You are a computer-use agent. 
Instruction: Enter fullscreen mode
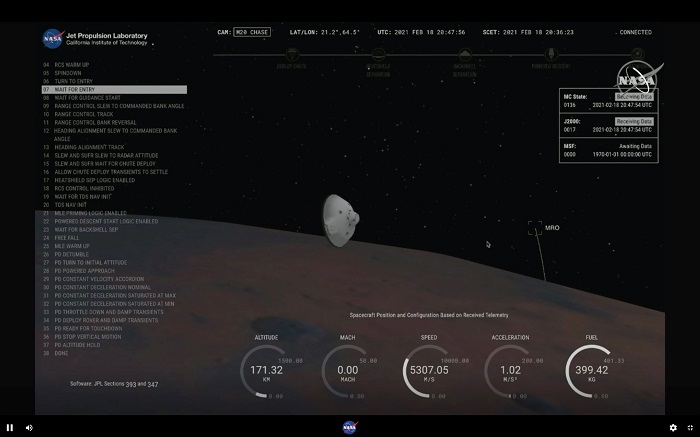[x=690, y=427]
